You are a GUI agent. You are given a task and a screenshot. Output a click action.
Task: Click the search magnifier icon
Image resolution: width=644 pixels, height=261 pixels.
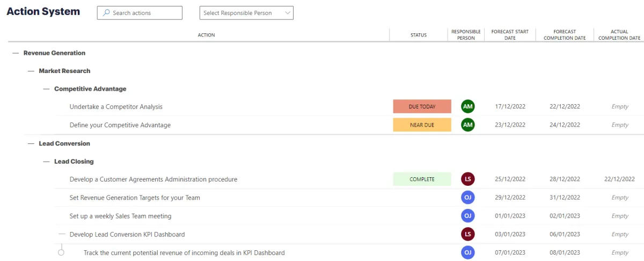106,13
